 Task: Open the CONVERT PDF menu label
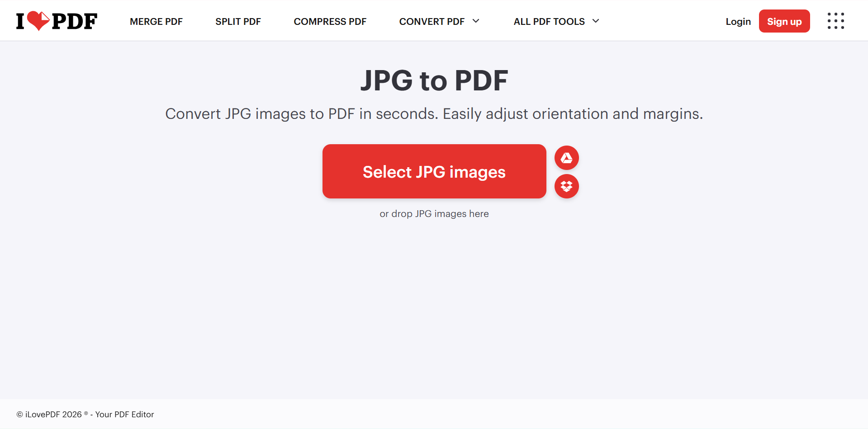pyautogui.click(x=432, y=22)
